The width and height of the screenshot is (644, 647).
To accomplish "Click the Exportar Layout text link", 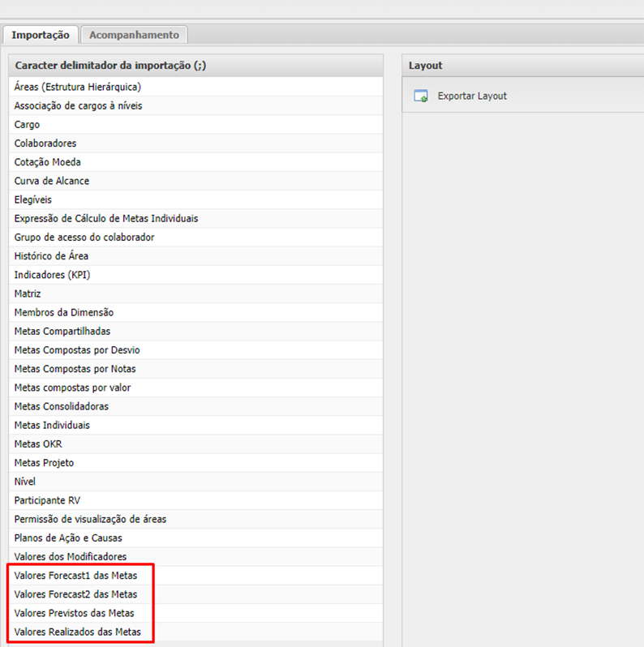I will pyautogui.click(x=472, y=96).
